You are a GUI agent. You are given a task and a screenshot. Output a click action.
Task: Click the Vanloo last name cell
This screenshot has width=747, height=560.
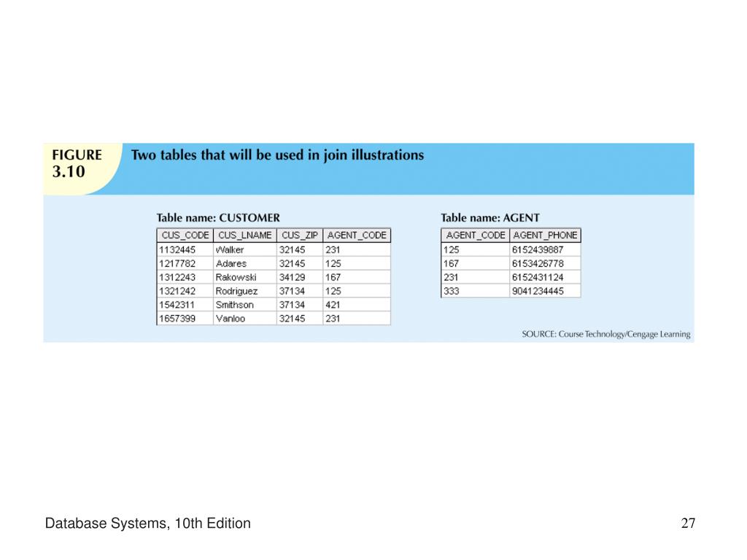[245, 319]
